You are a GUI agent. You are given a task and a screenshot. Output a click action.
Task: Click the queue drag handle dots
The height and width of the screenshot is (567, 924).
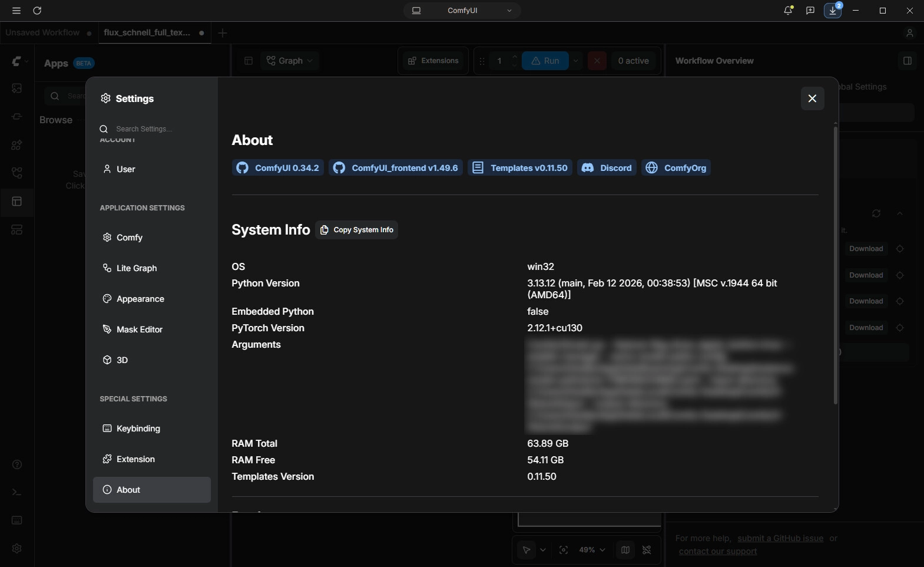(482, 61)
